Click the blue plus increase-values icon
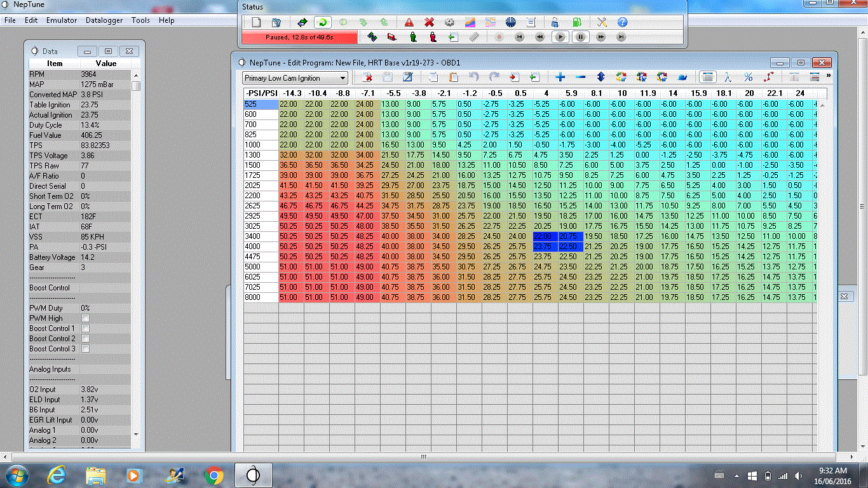This screenshot has height=488, width=868. coord(560,78)
